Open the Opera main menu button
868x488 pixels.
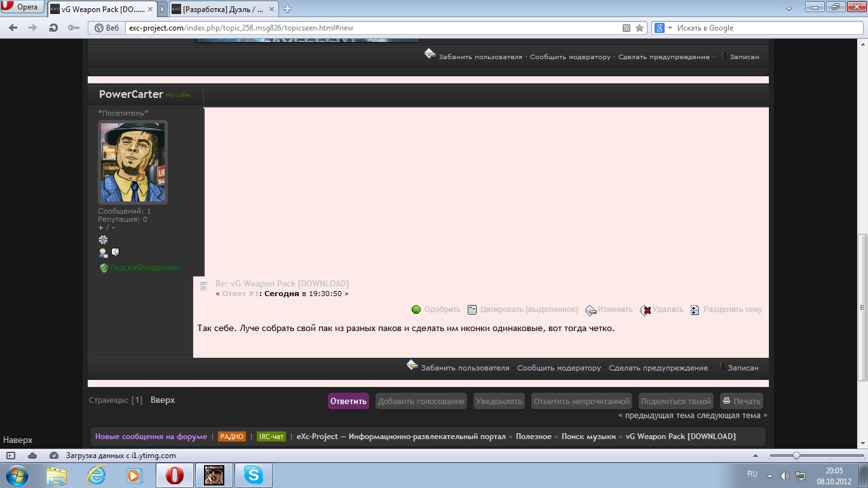pos(22,7)
